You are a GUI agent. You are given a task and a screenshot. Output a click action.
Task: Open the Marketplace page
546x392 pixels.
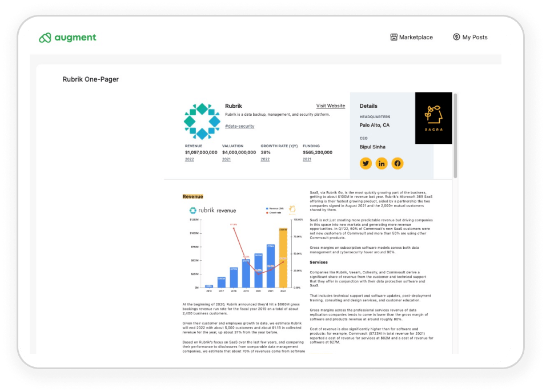tap(412, 37)
